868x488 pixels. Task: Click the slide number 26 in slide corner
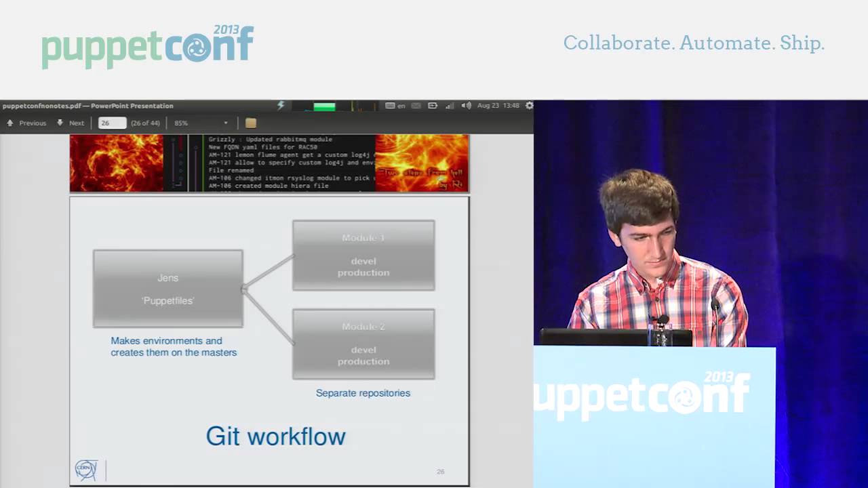[441, 472]
